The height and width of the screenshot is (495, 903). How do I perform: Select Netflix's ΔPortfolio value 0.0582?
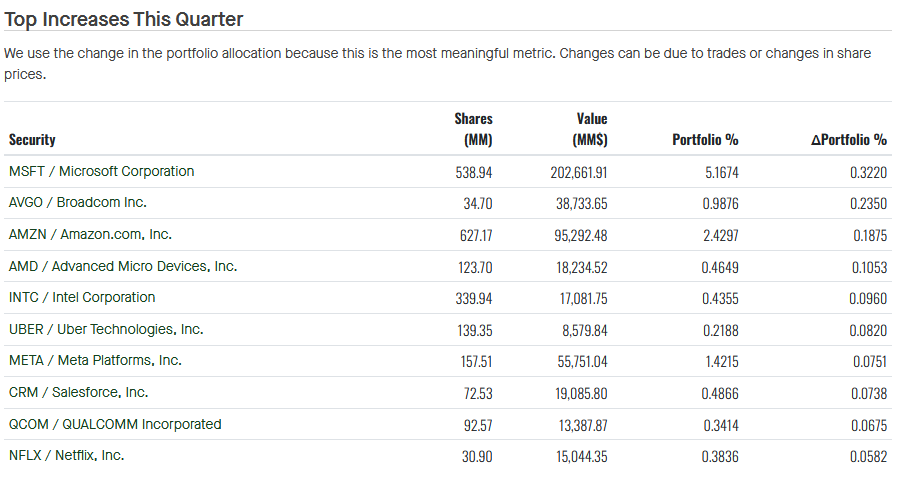tap(868, 456)
